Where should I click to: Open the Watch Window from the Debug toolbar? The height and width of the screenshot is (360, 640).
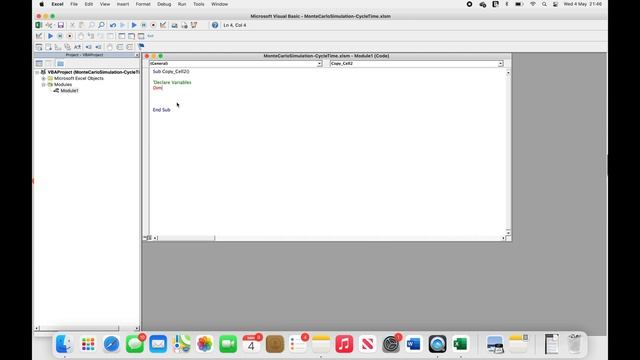point(141,36)
